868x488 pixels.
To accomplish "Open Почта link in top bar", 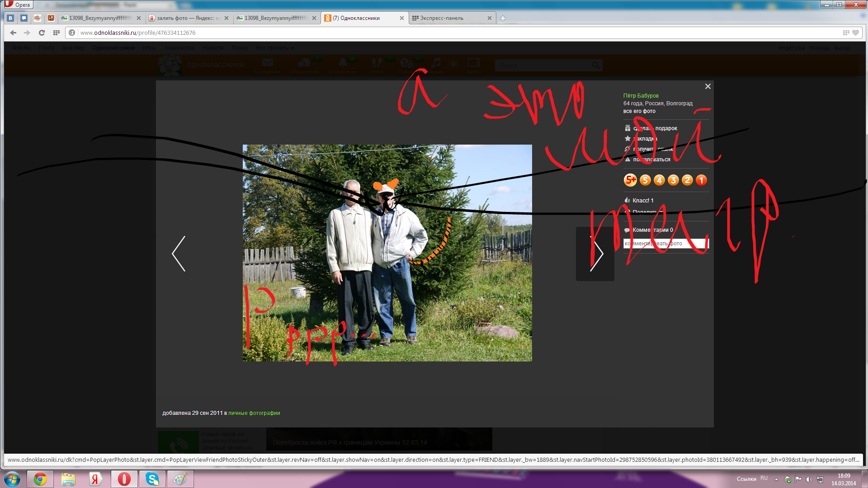I will point(46,48).
